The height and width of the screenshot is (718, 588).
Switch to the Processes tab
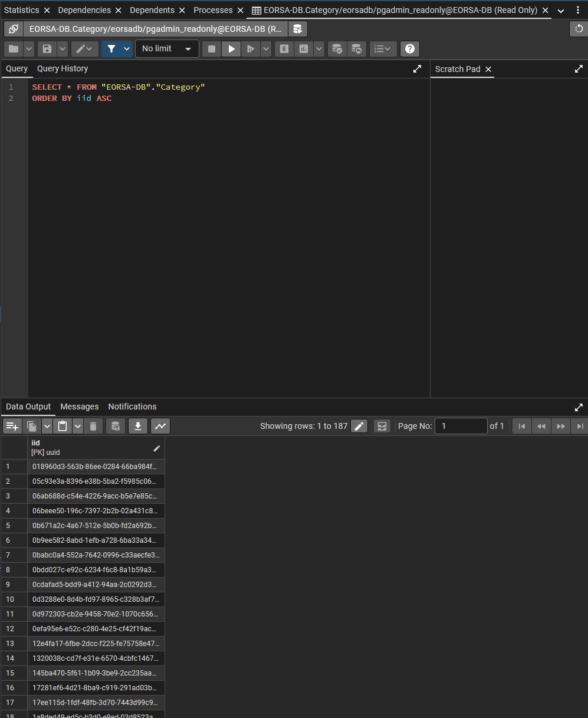(x=213, y=10)
